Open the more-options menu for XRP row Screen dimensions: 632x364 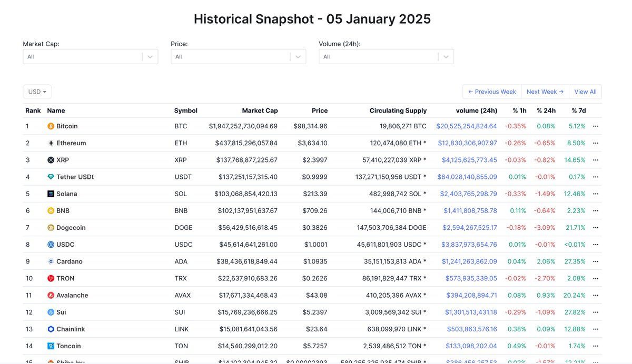click(596, 160)
